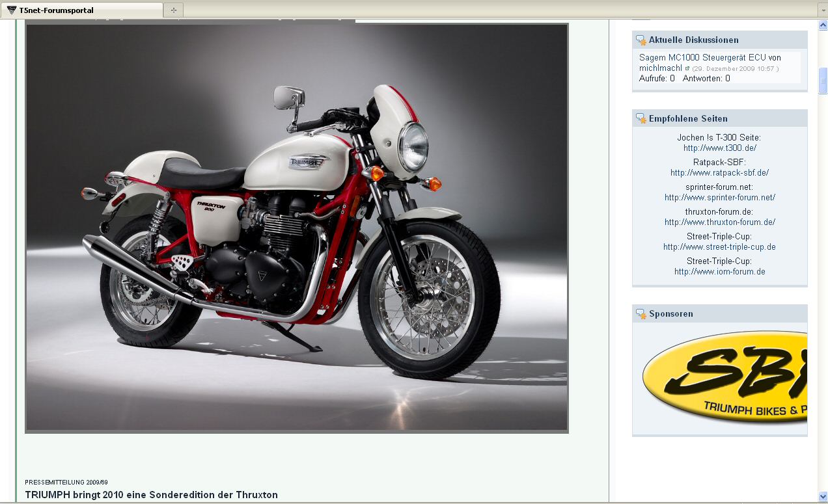Viewport: 828px width, 504px height.
Task: Click the Empfohlene Seiten panel speech-bubble icon
Action: click(641, 119)
